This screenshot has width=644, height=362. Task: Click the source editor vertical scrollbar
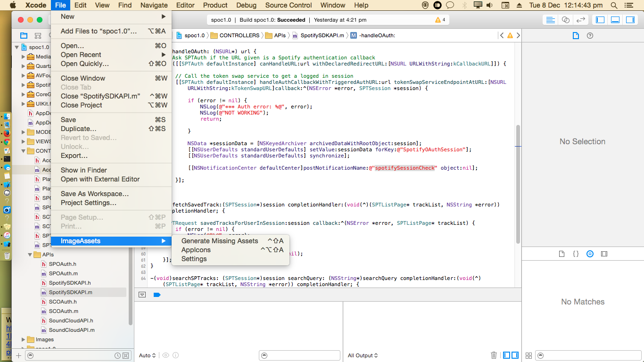(x=518, y=184)
